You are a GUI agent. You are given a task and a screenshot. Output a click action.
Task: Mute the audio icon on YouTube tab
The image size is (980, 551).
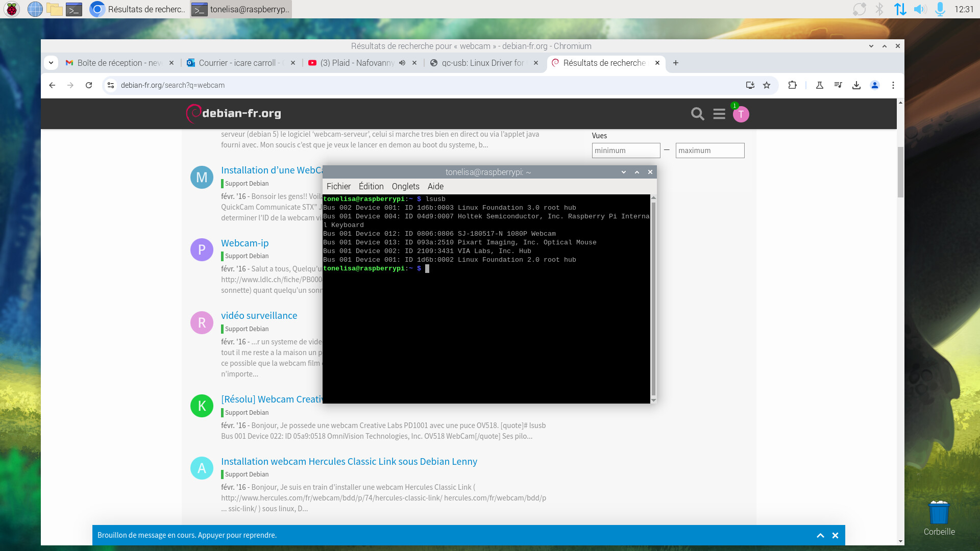(402, 63)
